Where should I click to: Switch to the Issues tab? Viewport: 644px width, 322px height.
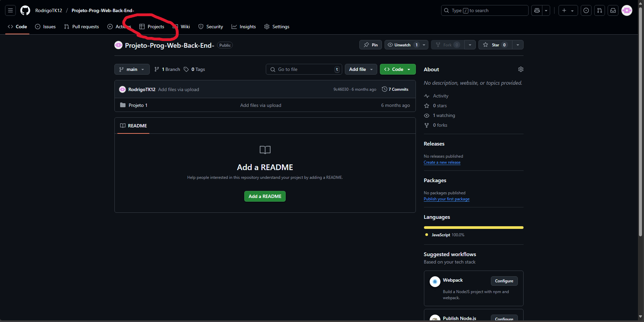click(45, 27)
